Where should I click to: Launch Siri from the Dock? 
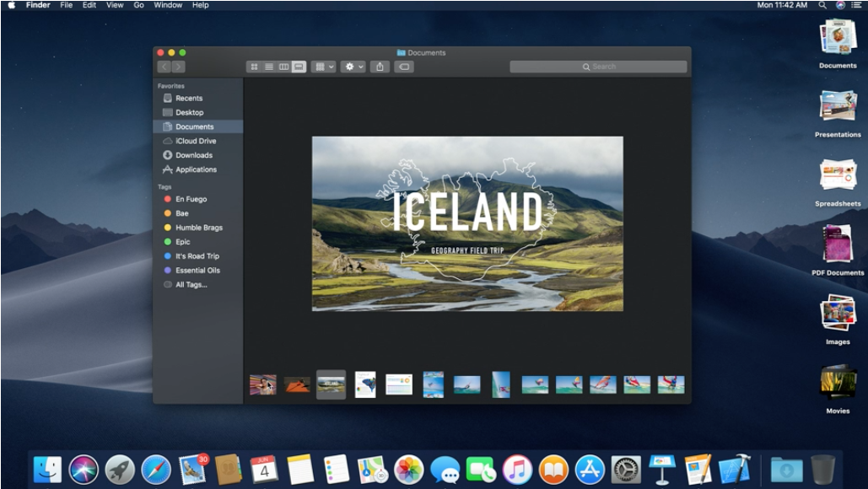point(84,469)
